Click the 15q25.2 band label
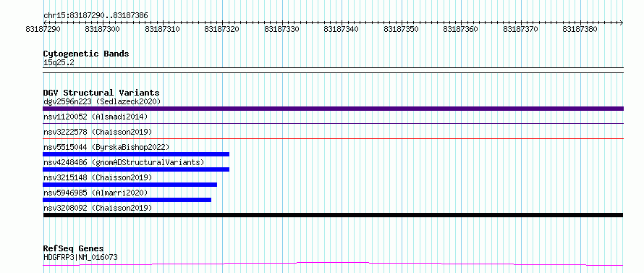The height and width of the screenshot is (273, 644). 59,63
